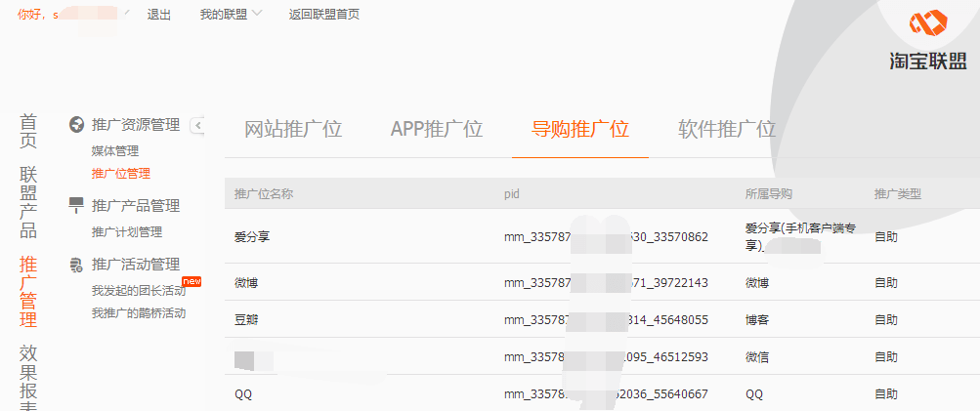Image resolution: width=980 pixels, height=411 pixels.
Task: Open 我推广的鹊桥活动 menu item
Action: (139, 313)
